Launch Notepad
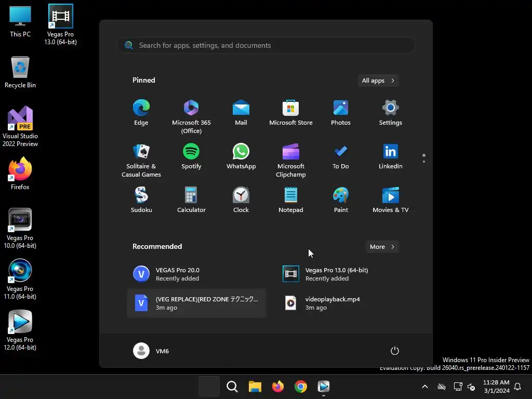The image size is (532, 399). (291, 200)
